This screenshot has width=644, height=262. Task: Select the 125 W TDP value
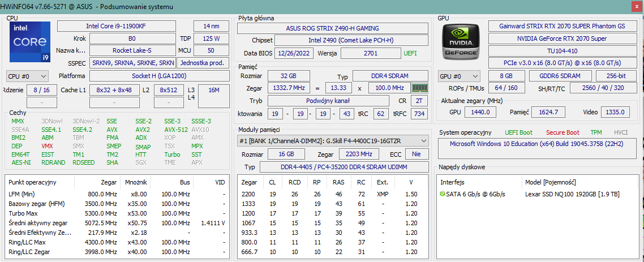pos(212,38)
